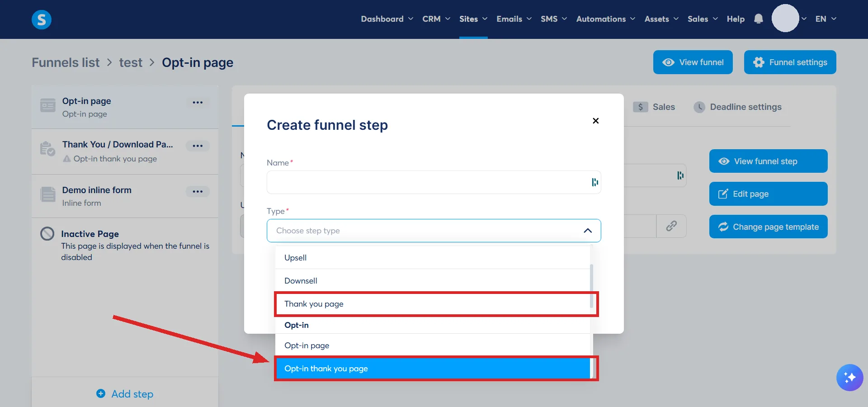Screen dimensions: 868x407
Task: Open the notifications bell
Action: pos(759,19)
